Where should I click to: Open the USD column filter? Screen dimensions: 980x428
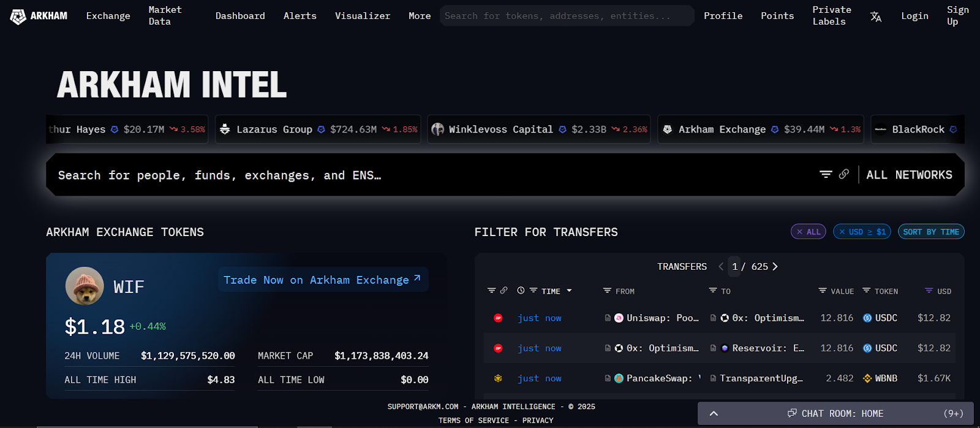click(929, 291)
